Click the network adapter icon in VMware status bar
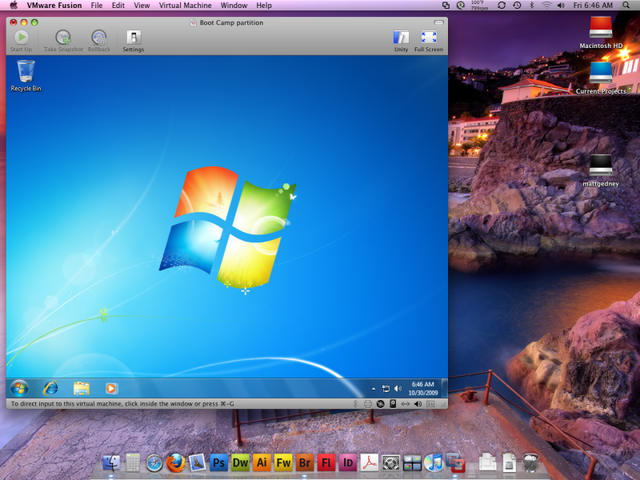The width and height of the screenshot is (640, 480). point(405,404)
